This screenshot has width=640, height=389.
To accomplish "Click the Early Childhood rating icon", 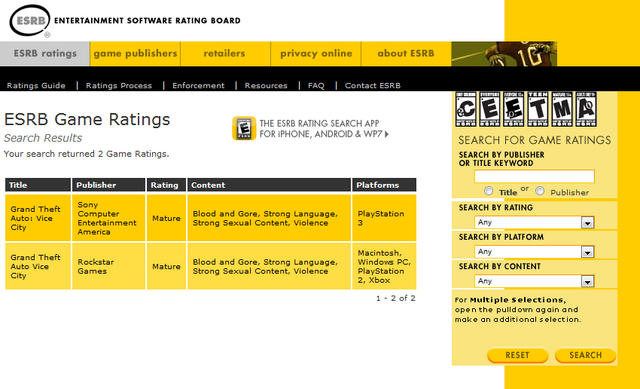I will click(x=466, y=109).
